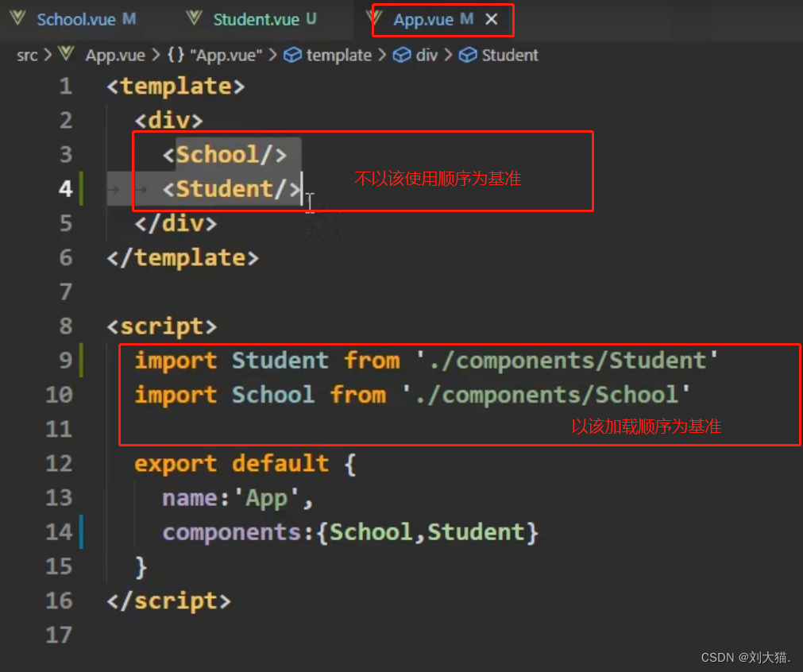The image size is (803, 672).
Task: Click line number 1 in gutter
Action: coord(66,86)
